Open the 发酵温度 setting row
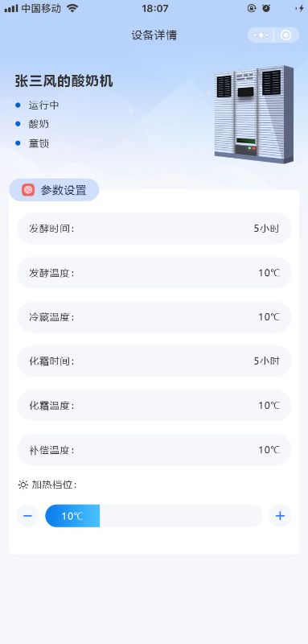This screenshot has height=644, width=308. coord(154,273)
